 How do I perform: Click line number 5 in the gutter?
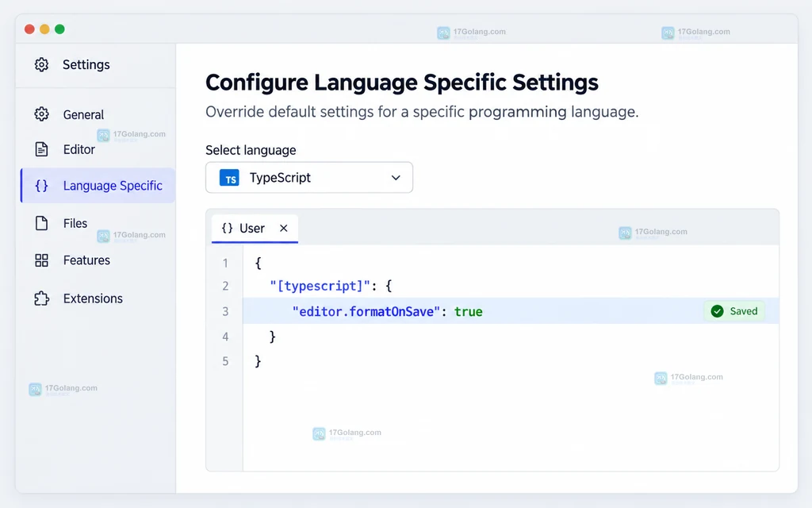pyautogui.click(x=225, y=361)
